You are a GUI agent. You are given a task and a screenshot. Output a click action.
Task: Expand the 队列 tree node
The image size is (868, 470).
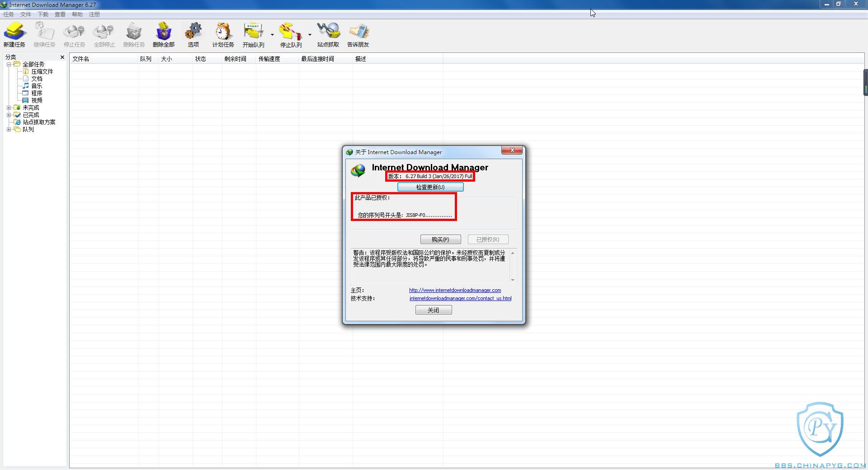click(9, 130)
